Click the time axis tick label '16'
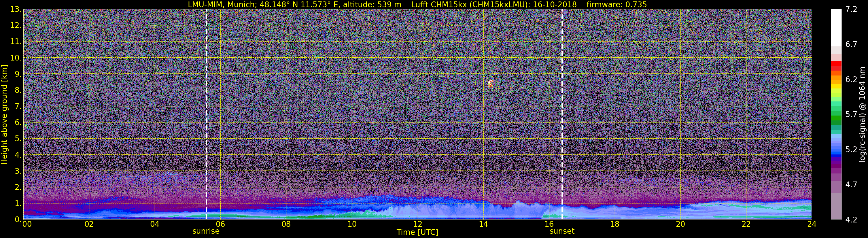 coord(549,224)
